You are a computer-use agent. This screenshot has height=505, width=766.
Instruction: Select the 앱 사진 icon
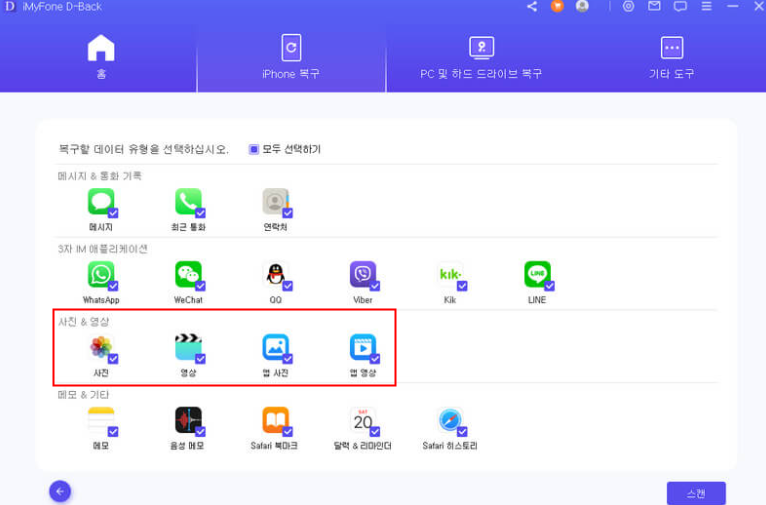pyautogui.click(x=275, y=347)
